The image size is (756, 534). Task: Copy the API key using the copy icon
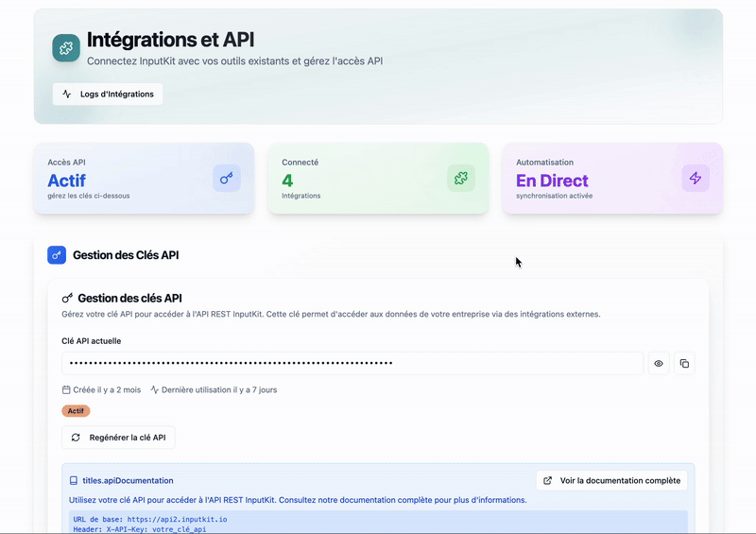(684, 363)
